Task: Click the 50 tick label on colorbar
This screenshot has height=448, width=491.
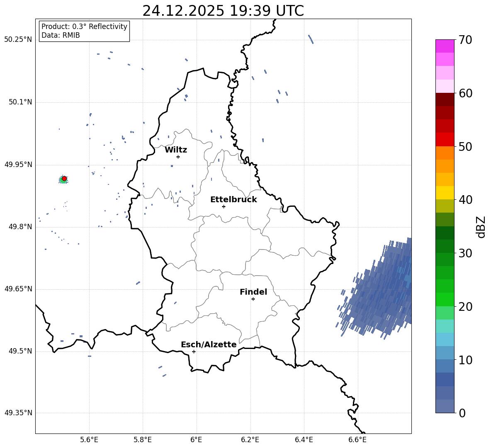Action: [x=465, y=147]
